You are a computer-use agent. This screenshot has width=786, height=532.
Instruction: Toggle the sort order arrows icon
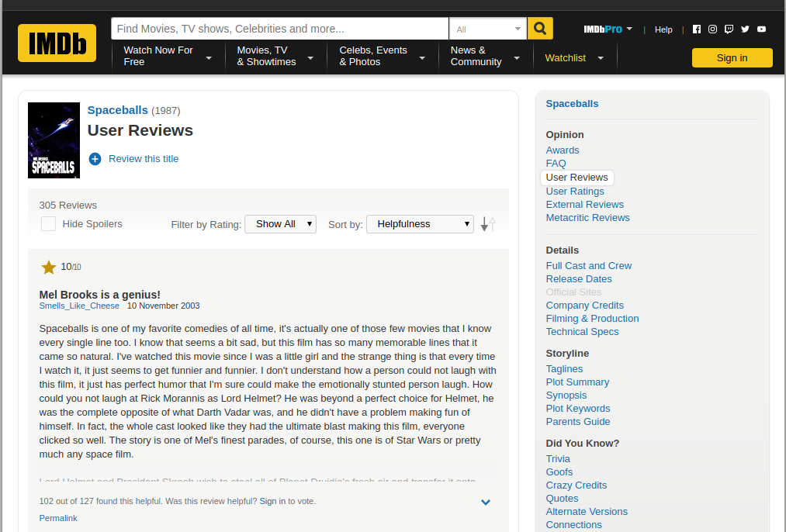(488, 224)
